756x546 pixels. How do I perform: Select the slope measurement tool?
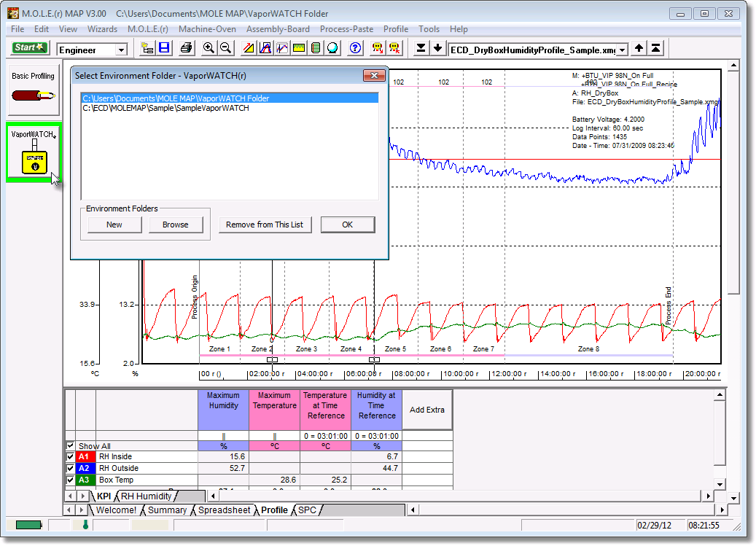coord(249,48)
